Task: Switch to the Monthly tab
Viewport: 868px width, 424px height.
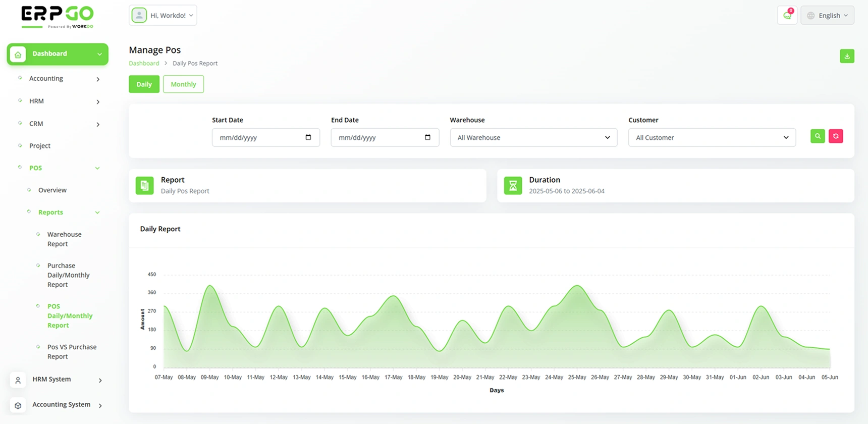Action: pyautogui.click(x=183, y=84)
